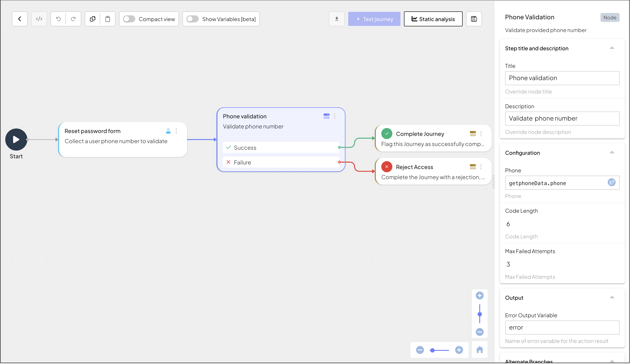The image size is (631, 364).
Task: Click the redo icon
Action: 73,19
